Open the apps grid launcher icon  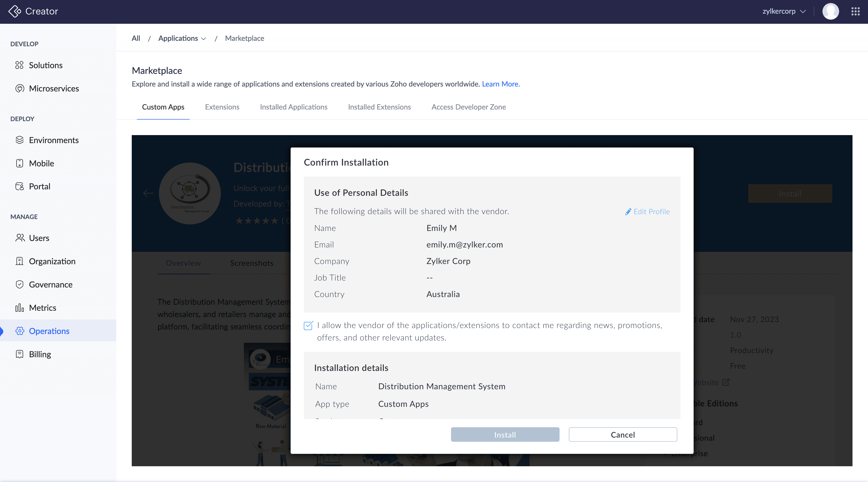point(855,11)
